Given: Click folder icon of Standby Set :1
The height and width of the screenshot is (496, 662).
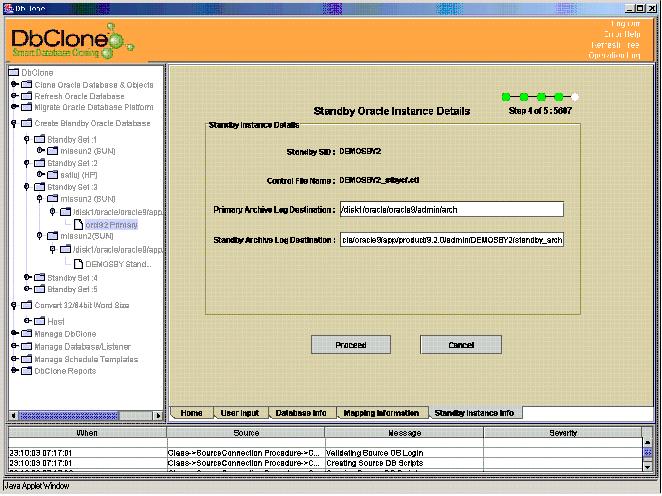Looking at the screenshot, I should coord(39,139).
